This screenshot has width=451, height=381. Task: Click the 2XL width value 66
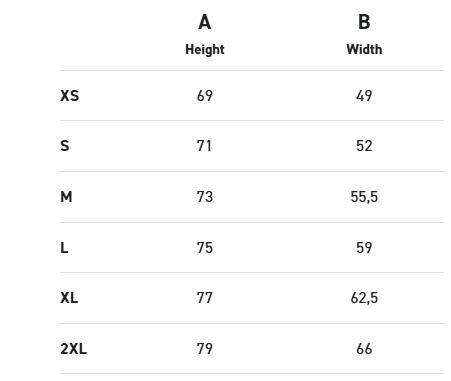pos(364,349)
